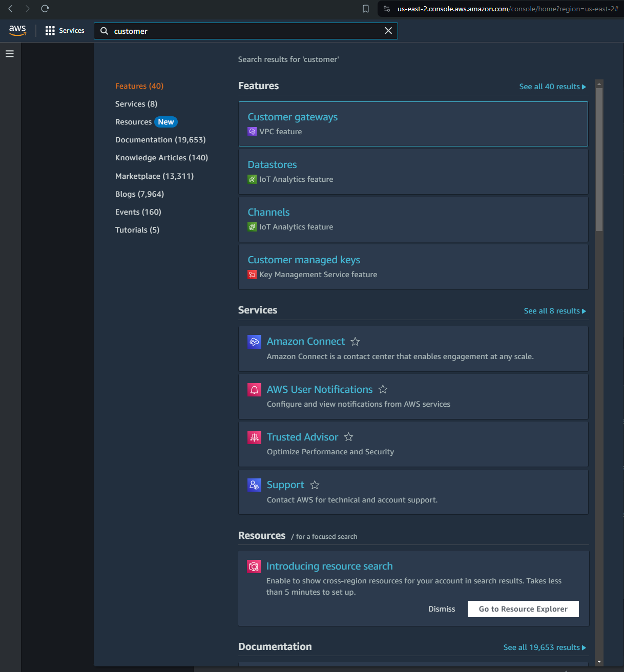The height and width of the screenshot is (672, 624).
Task: Clear the search box with X icon
Action: coord(388,31)
